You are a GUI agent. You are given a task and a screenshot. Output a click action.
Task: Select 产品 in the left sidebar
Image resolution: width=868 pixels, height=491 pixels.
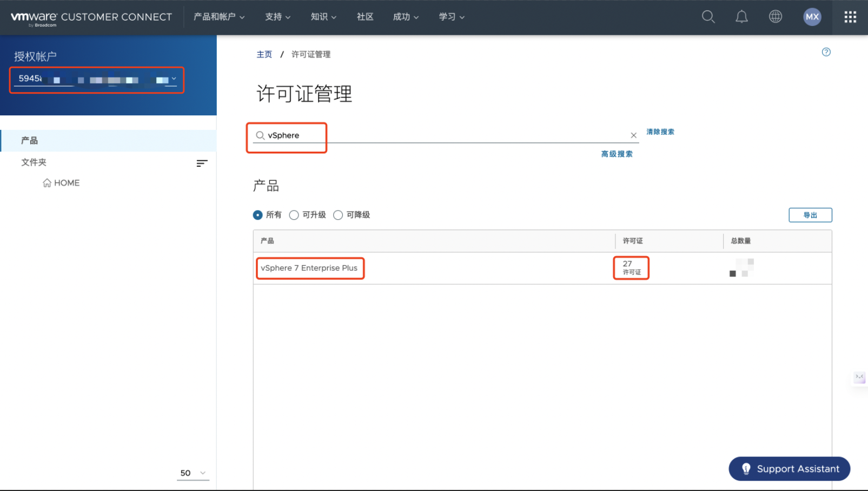pyautogui.click(x=108, y=141)
